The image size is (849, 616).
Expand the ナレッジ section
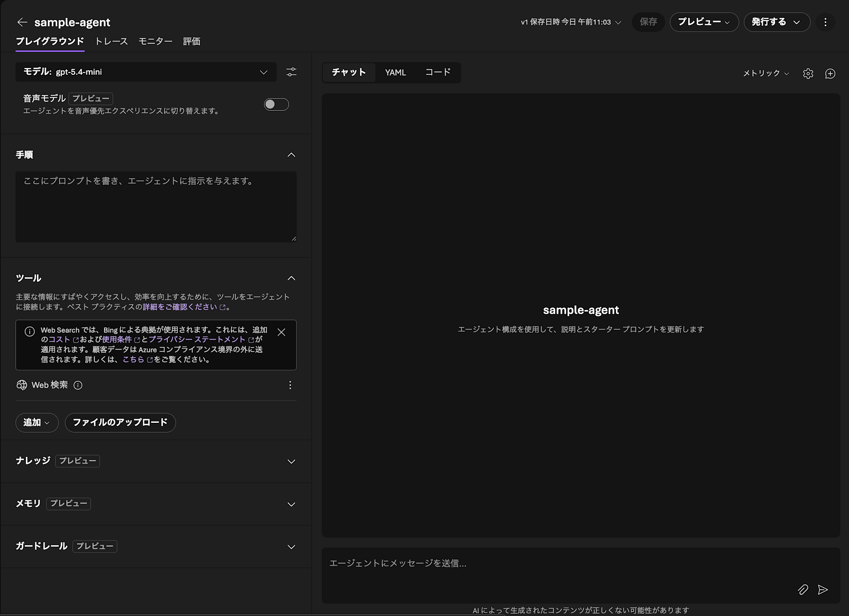291,461
